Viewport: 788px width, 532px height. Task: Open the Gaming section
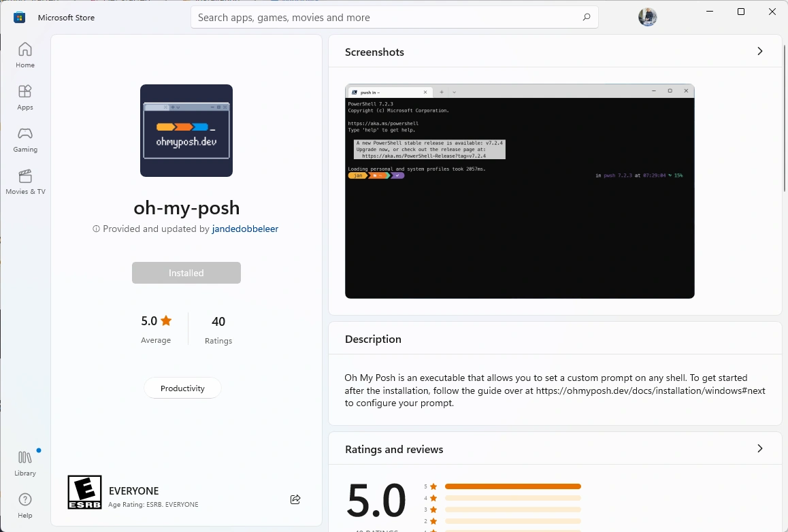pyautogui.click(x=25, y=139)
